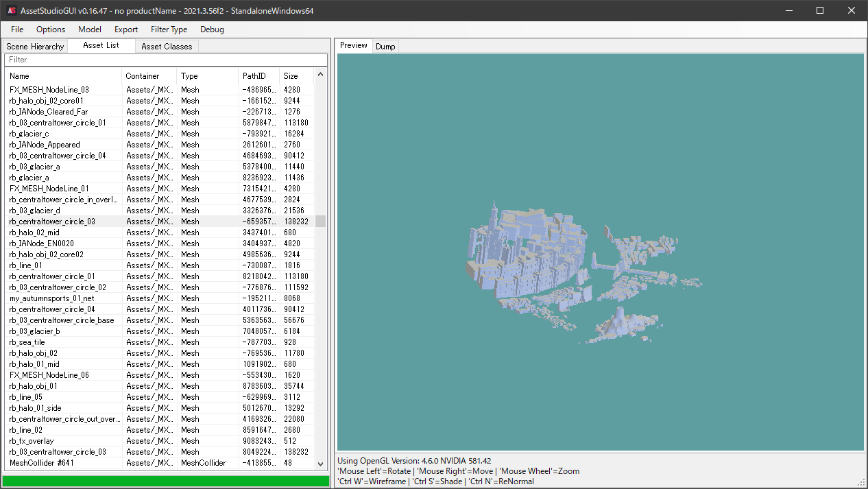Open the File menu

17,29
